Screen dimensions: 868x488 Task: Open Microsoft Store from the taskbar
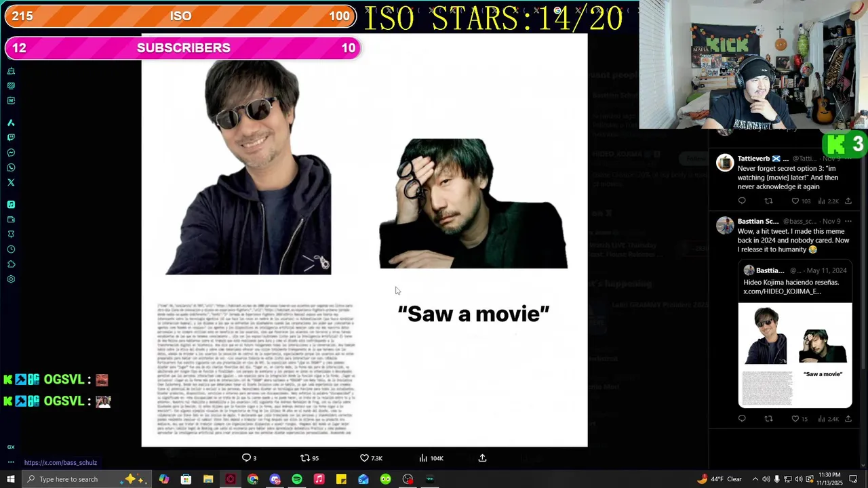coord(186,479)
